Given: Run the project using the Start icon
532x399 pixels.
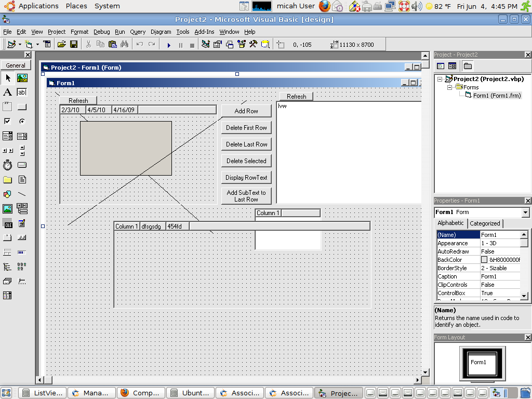Looking at the screenshot, I should click(x=169, y=44).
